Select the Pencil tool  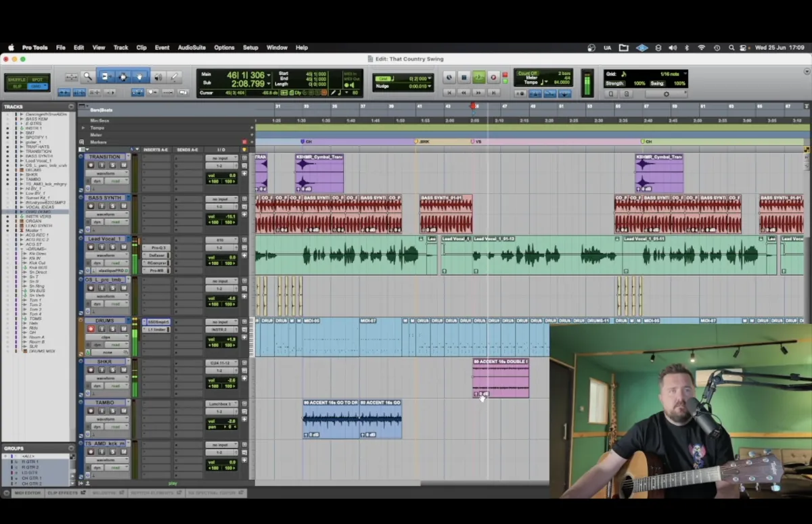pyautogui.click(x=174, y=76)
